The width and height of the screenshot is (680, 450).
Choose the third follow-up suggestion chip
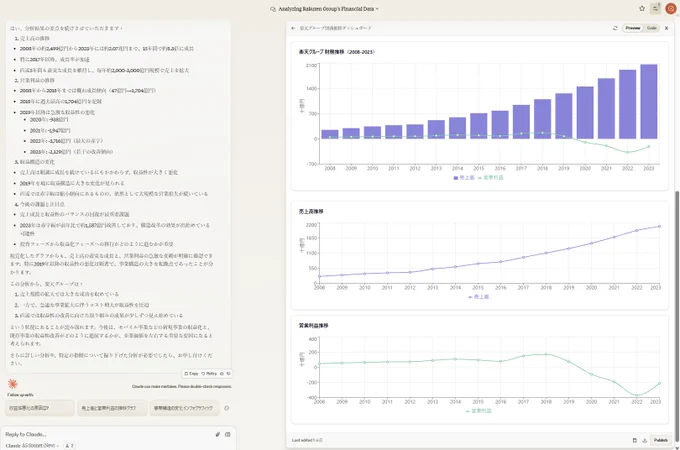pos(184,408)
